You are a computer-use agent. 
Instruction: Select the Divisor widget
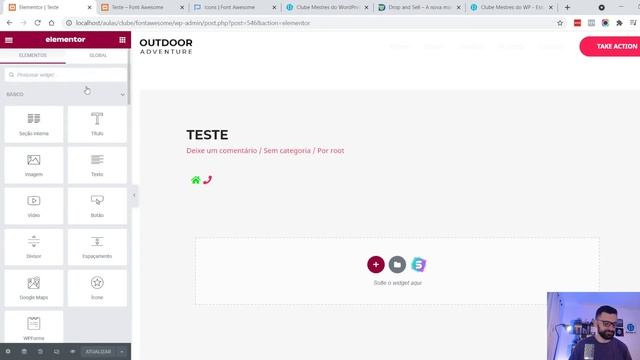pos(34,247)
